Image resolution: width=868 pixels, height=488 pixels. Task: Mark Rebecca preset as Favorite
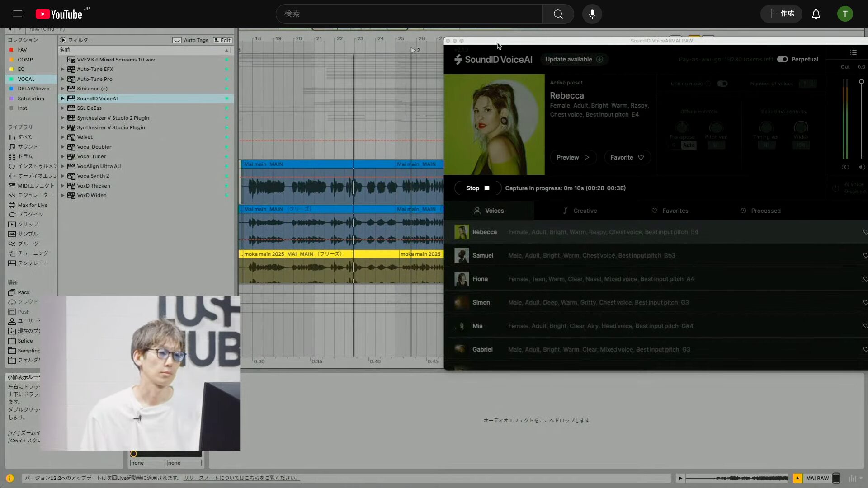[x=627, y=157]
